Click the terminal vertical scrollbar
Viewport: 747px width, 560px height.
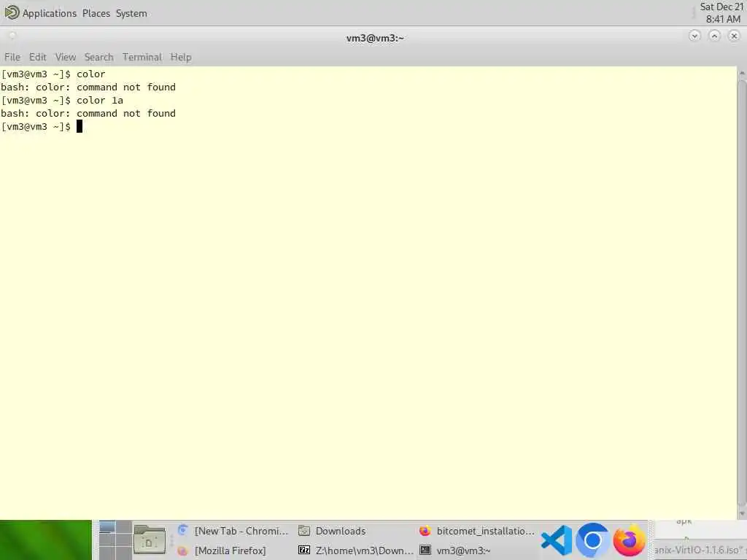click(742, 292)
